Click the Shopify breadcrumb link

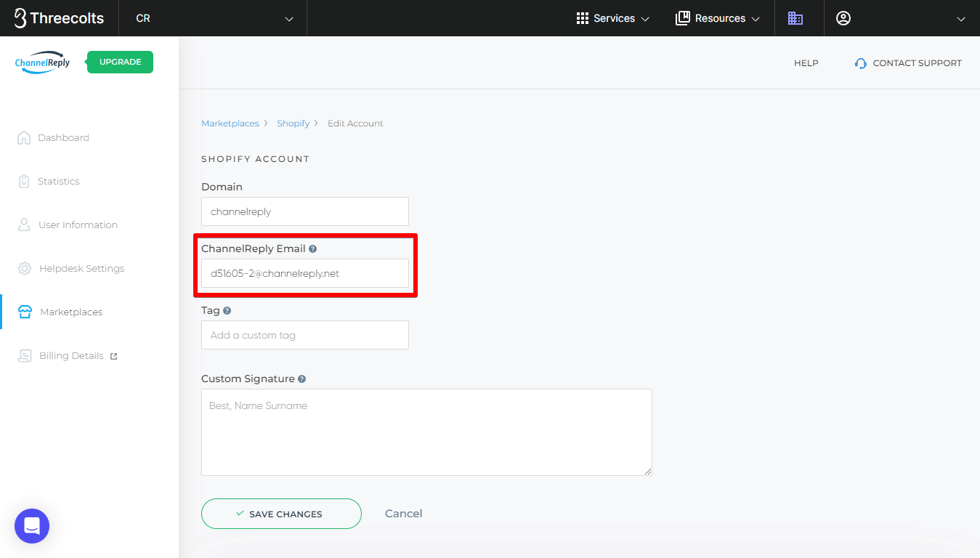pyautogui.click(x=293, y=124)
